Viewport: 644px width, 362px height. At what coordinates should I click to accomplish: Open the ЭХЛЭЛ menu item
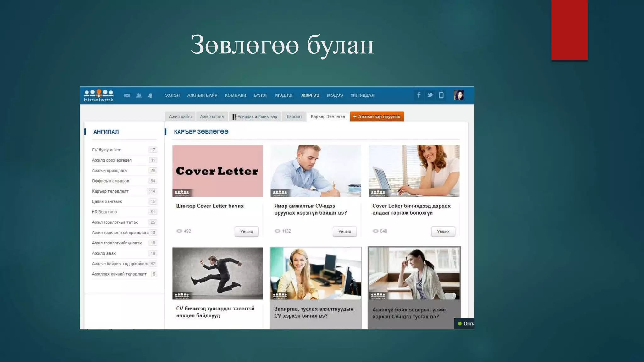(x=172, y=95)
